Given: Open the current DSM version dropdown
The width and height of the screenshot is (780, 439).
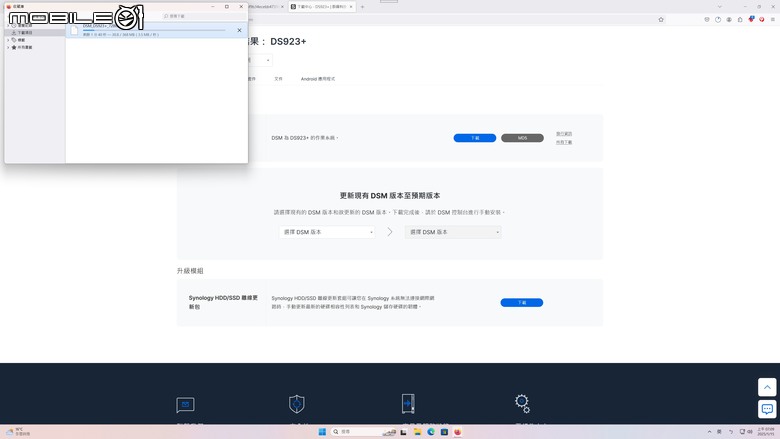Looking at the screenshot, I should [x=327, y=232].
